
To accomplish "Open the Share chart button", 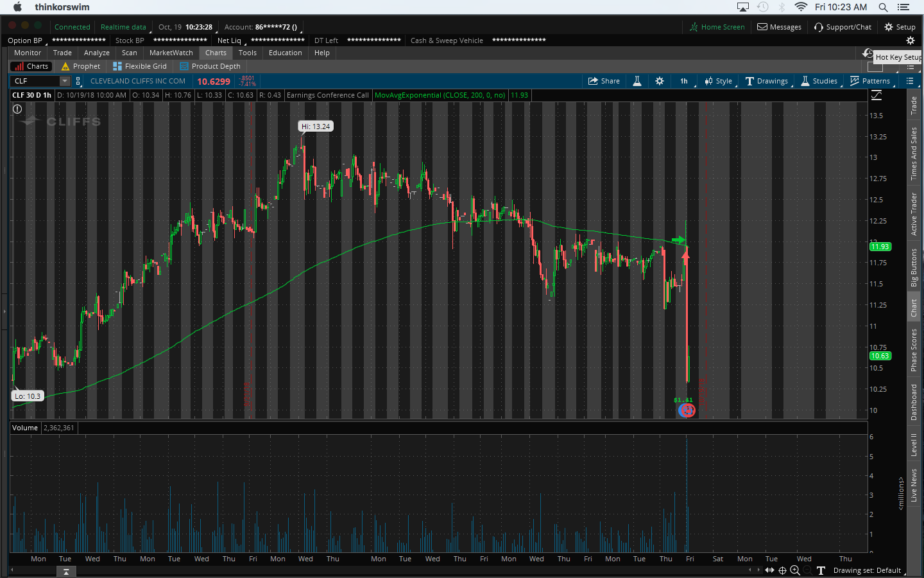I will tap(604, 81).
